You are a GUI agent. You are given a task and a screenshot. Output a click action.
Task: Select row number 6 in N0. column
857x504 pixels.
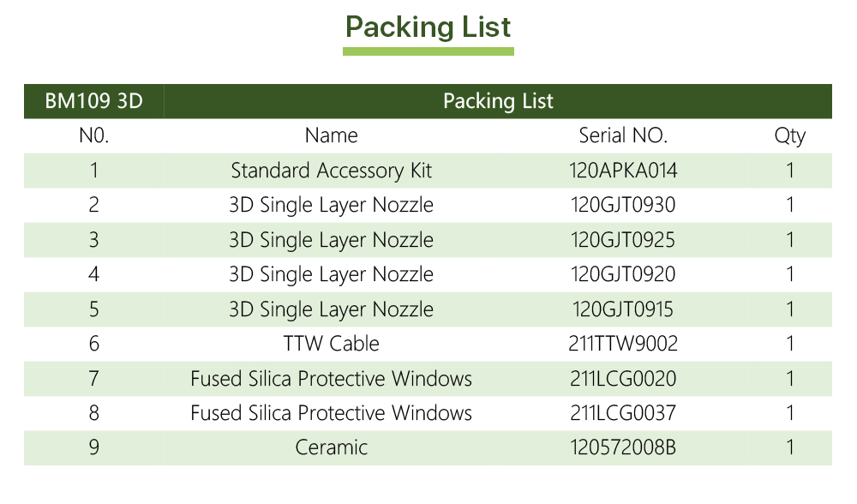[93, 344]
